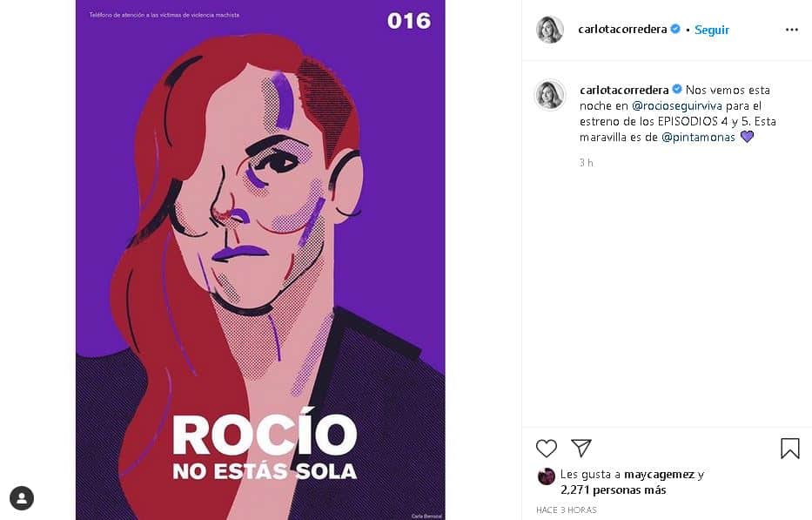View 2,271 personas más likes list
The image size is (812, 520).
[614, 490]
